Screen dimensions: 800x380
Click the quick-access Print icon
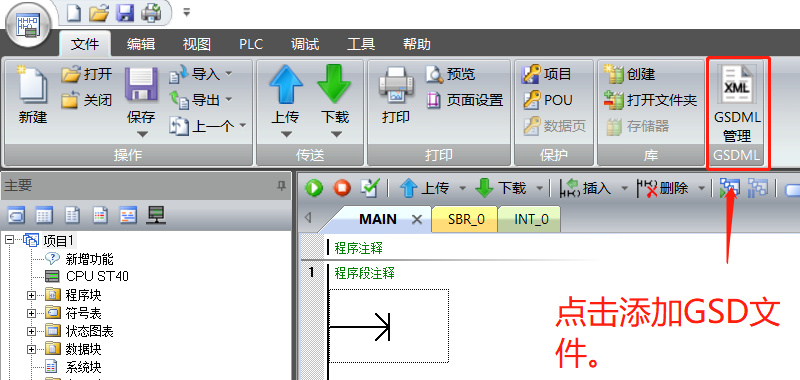pos(151,12)
